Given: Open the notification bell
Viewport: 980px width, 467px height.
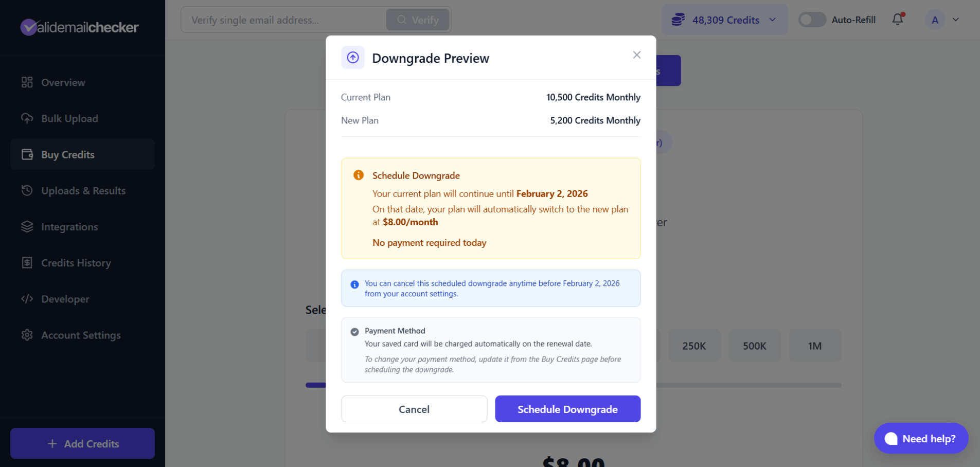Looking at the screenshot, I should (x=897, y=19).
